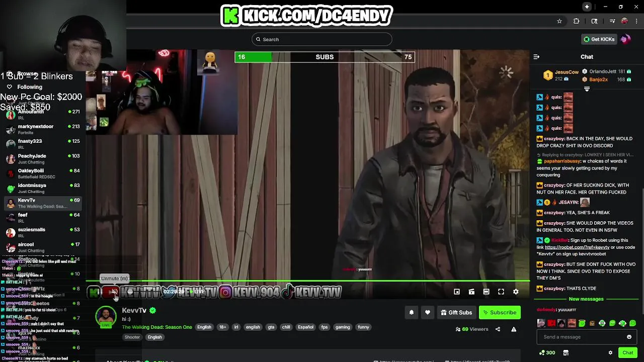Viewport: 644px width, 362px height.
Task: Click the Shooter tag
Action: [x=132, y=337]
